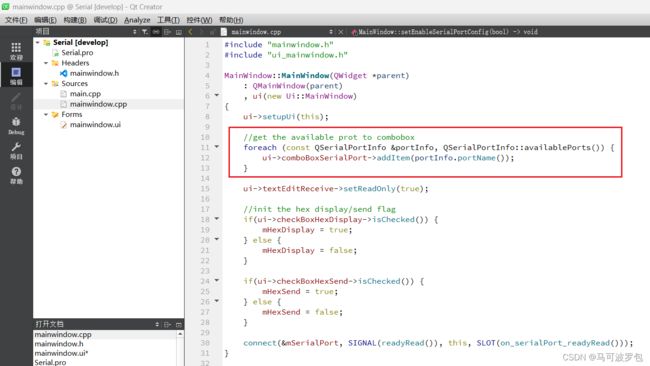Click the 打开文档 panel title
This screenshot has height=366, width=650.
(x=49, y=325)
